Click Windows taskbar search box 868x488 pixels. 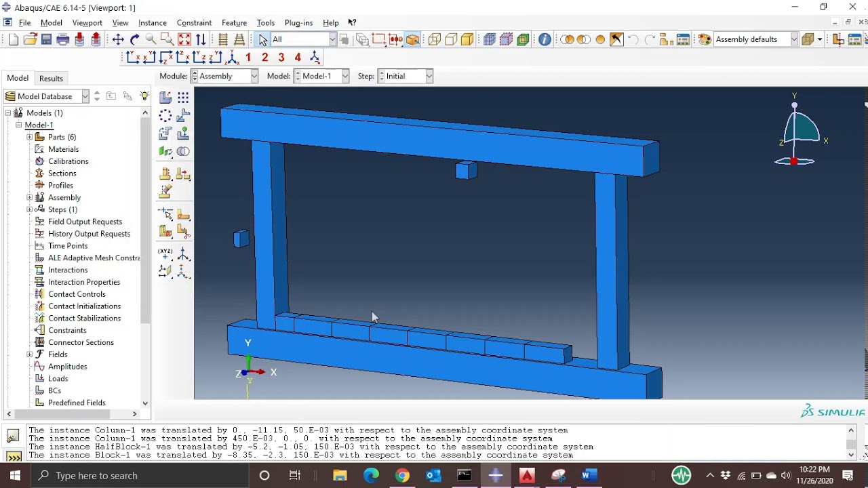tap(140, 476)
